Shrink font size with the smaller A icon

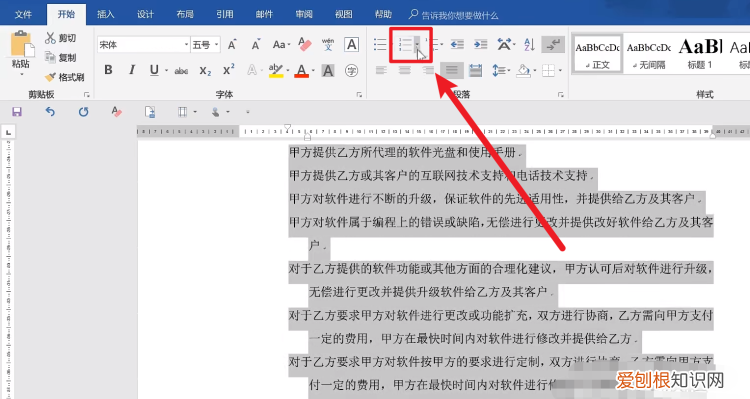256,45
